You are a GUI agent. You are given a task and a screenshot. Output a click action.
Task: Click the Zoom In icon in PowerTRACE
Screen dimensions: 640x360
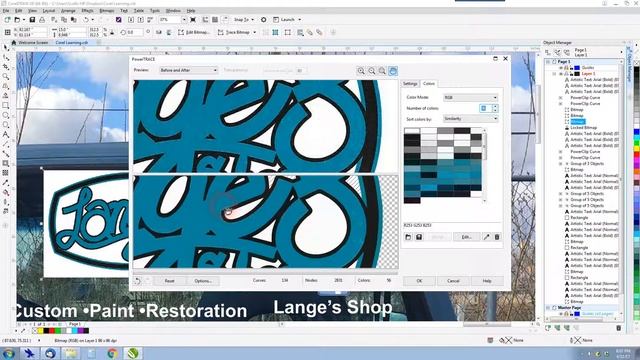[x=361, y=71]
